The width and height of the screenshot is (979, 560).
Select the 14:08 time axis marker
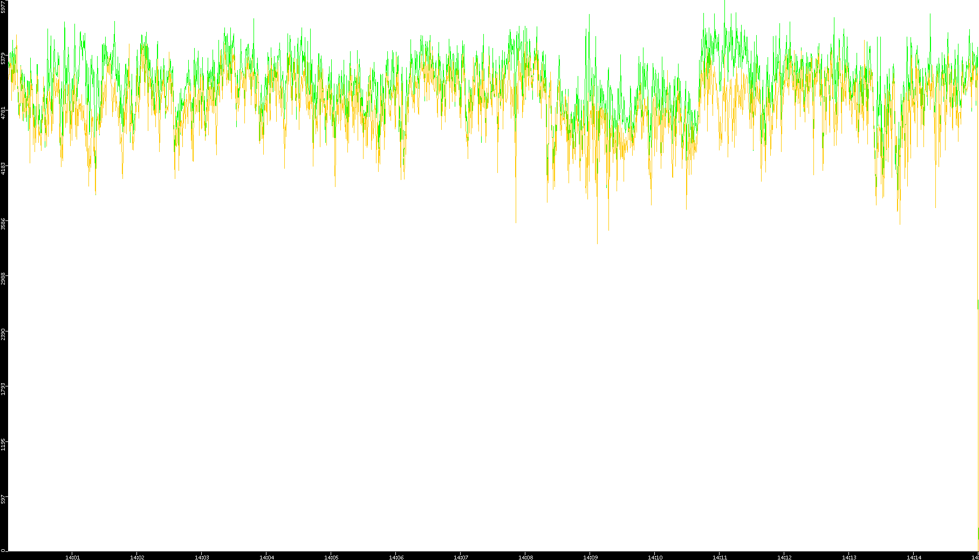tap(525, 557)
